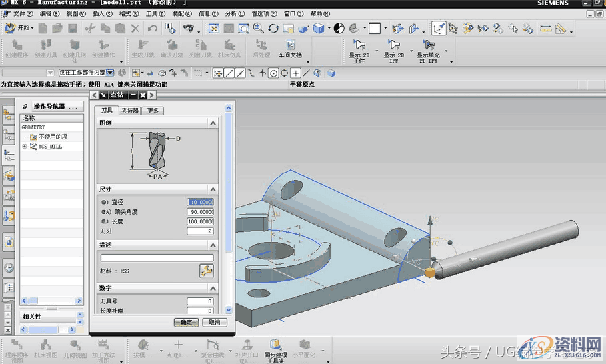This screenshot has width=606, height=364.
Task: Click the undo arrow icon in toolbar
Action: click(153, 28)
